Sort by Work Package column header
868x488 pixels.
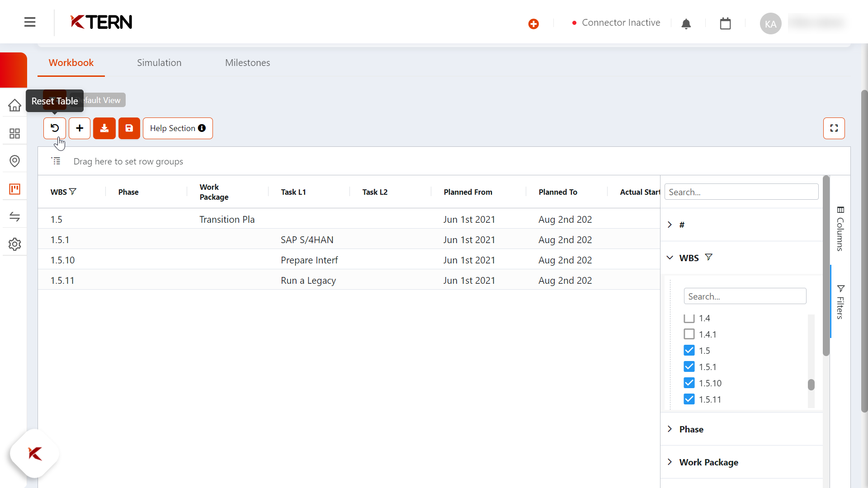[x=214, y=192]
